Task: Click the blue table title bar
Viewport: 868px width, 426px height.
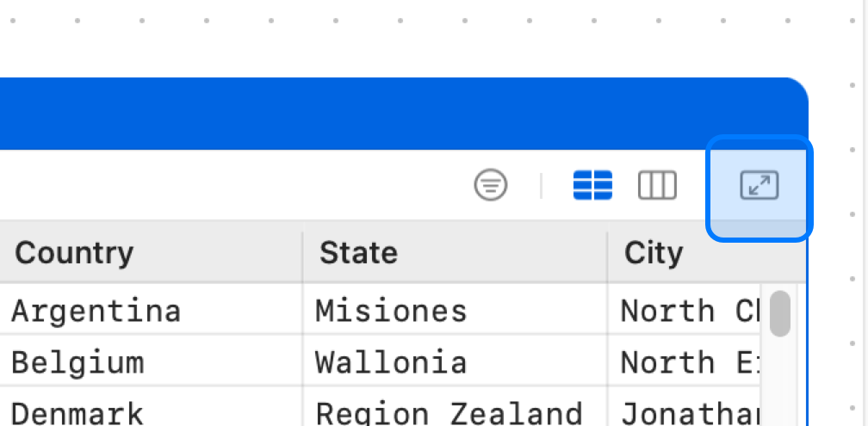Action: [x=403, y=114]
